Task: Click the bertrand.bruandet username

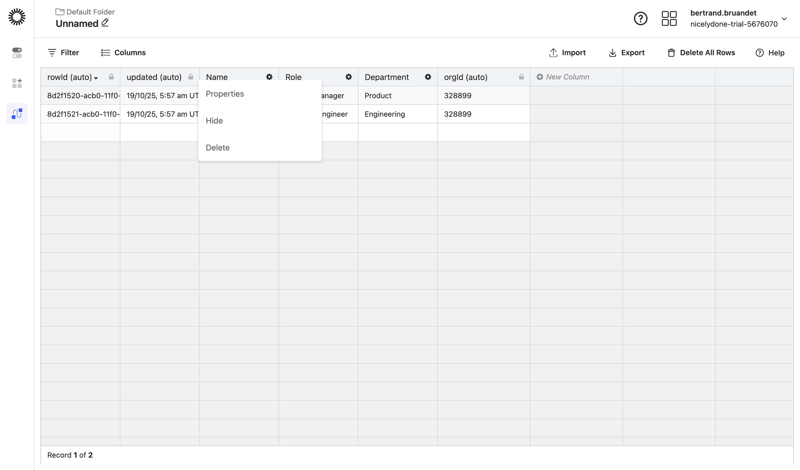Action: click(x=723, y=13)
